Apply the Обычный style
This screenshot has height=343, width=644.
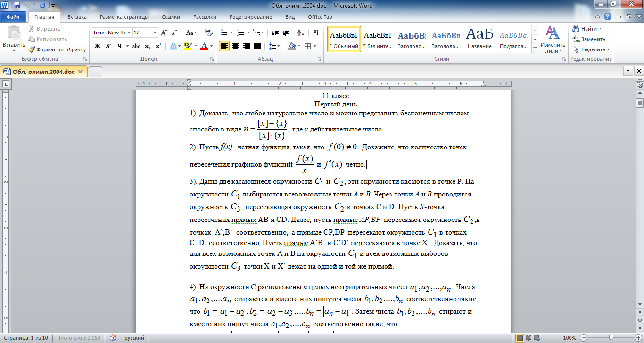344,39
